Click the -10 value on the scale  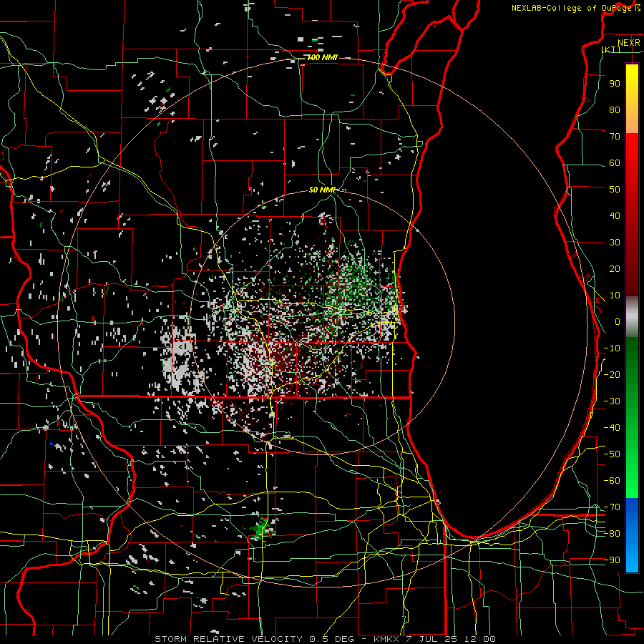pos(612,348)
